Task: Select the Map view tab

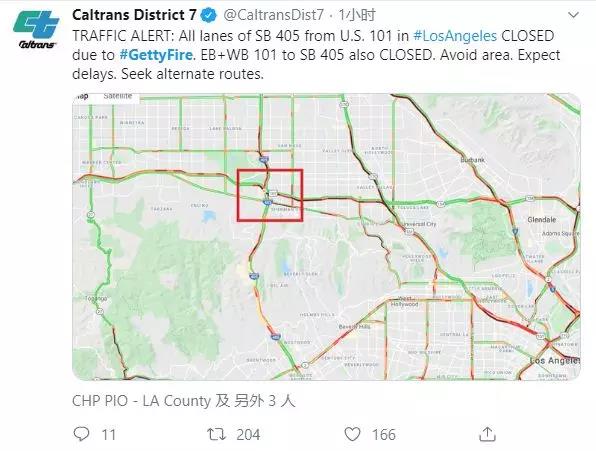Action: 82,97
